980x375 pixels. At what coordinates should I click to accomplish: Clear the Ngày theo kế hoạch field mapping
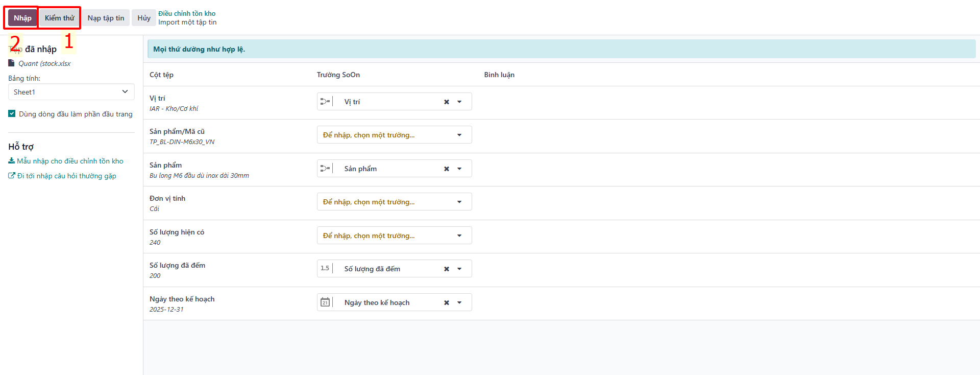pos(447,302)
